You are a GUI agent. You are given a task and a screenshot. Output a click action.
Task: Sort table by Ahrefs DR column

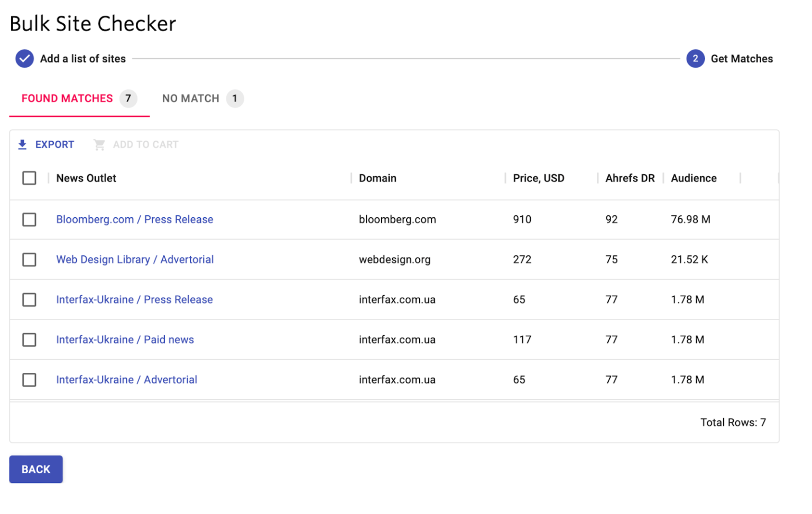[630, 178]
